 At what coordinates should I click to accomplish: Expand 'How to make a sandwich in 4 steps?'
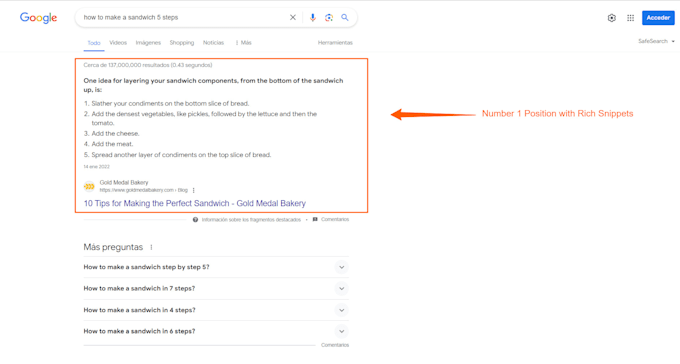(216, 310)
